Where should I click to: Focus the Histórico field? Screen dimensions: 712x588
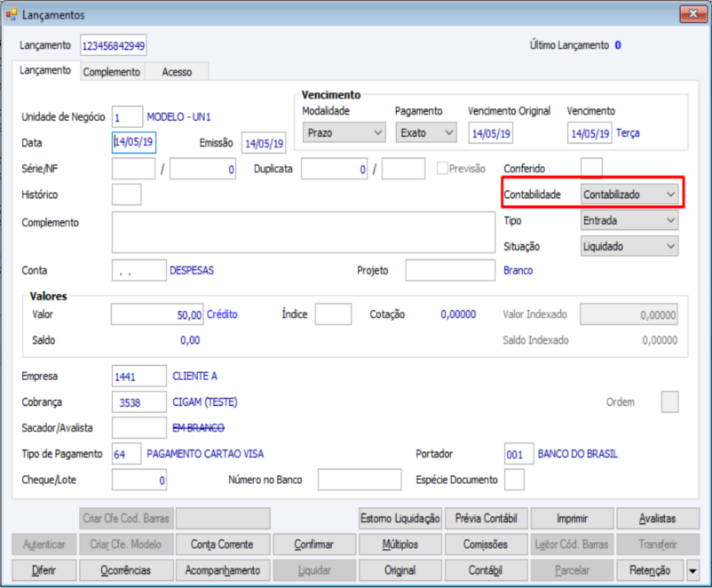(x=127, y=195)
